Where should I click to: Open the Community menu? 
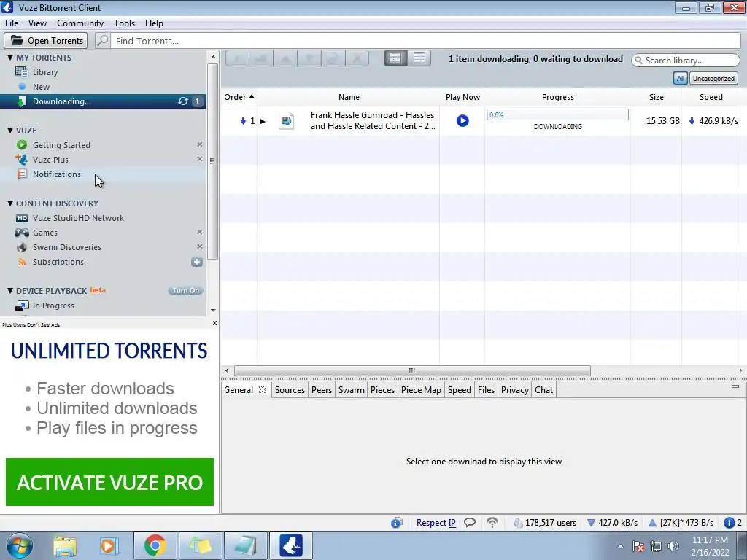[80, 23]
